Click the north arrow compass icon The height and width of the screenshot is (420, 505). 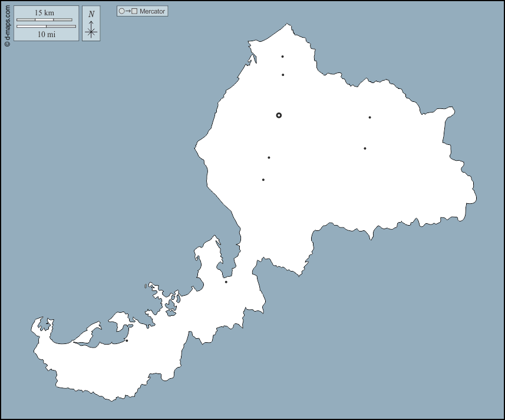click(x=91, y=30)
